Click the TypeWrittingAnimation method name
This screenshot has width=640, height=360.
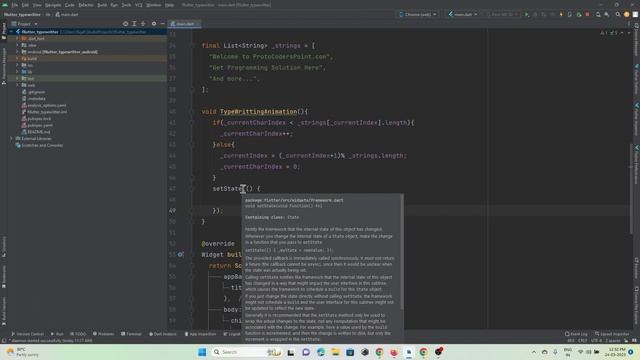[258, 111]
